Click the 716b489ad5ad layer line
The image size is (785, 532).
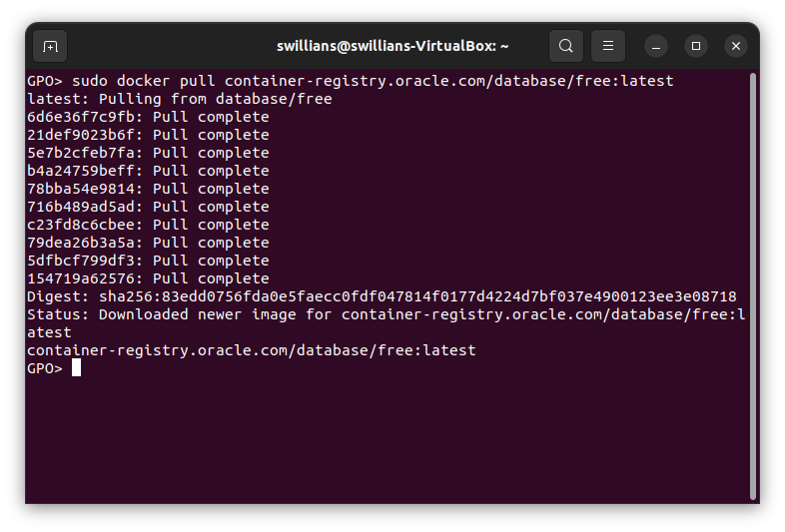[x=148, y=207]
